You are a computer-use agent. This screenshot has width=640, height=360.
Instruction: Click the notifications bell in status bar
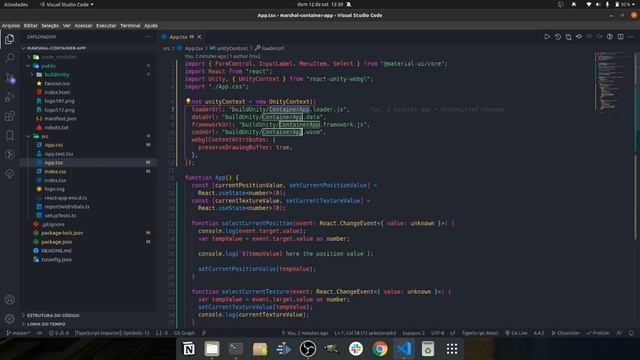(631, 333)
